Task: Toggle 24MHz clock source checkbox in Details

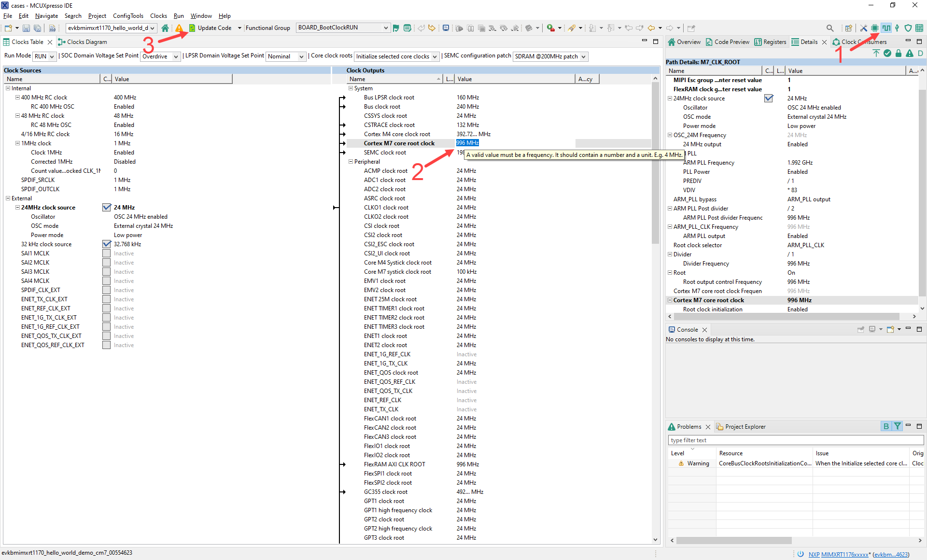Action: [x=768, y=98]
